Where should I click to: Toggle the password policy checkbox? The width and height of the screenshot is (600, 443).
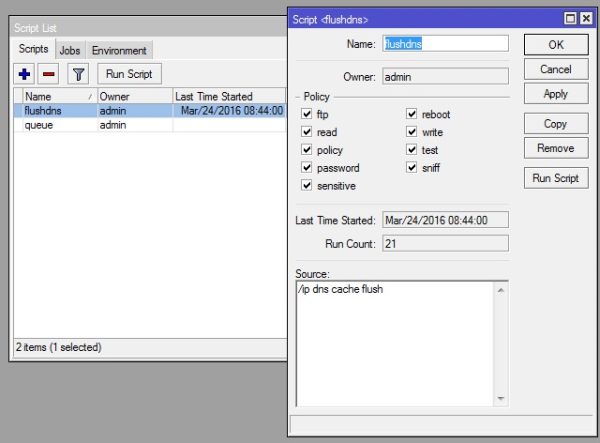pyautogui.click(x=307, y=167)
